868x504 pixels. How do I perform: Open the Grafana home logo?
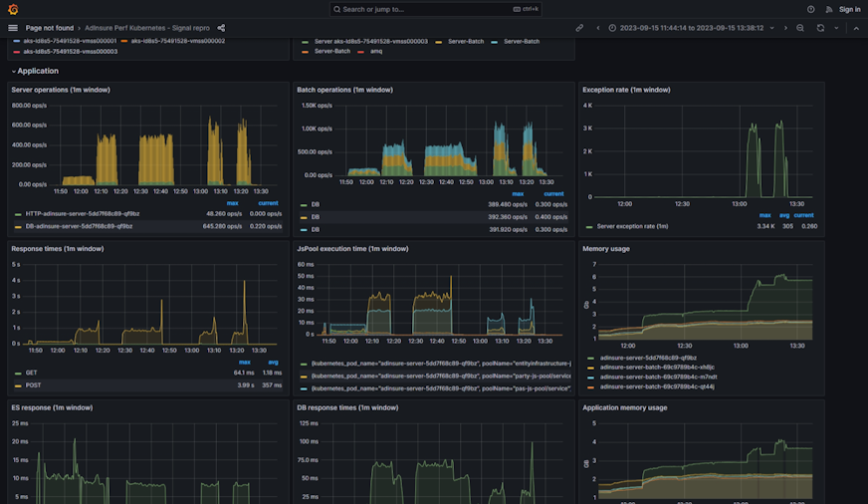coord(13,9)
